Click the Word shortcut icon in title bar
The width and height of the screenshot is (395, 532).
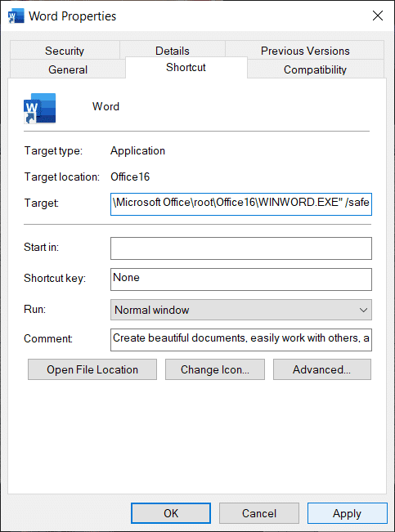16,16
